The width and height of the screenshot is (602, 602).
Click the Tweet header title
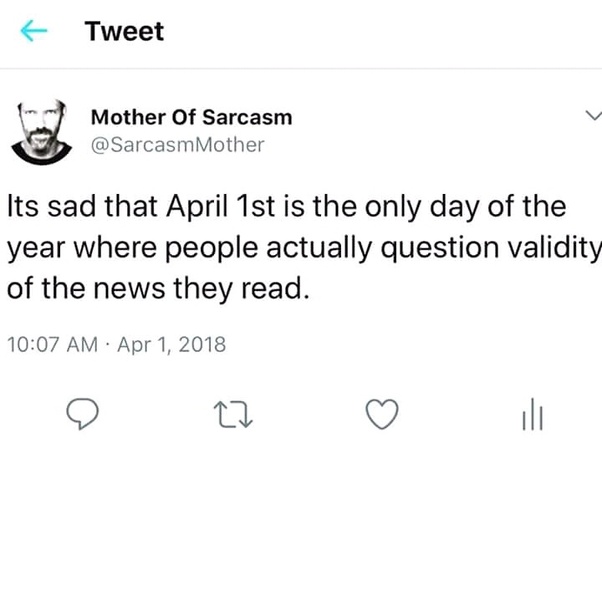(124, 31)
